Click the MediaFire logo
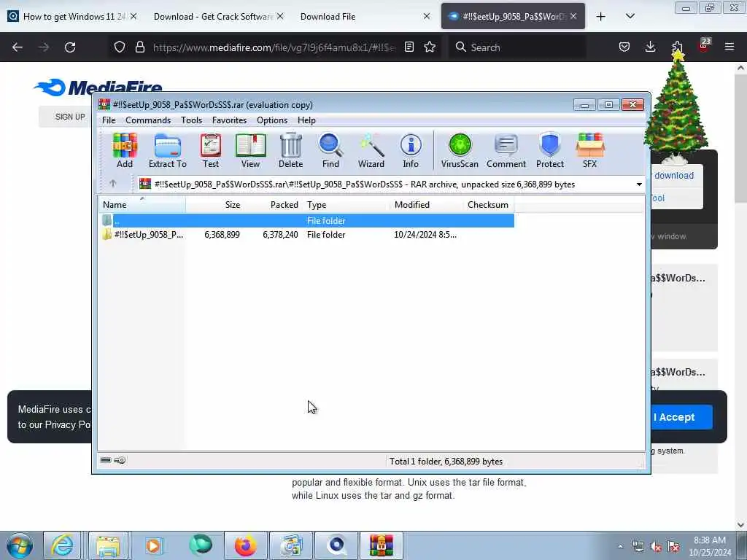This screenshot has height=560, width=747. click(98, 87)
